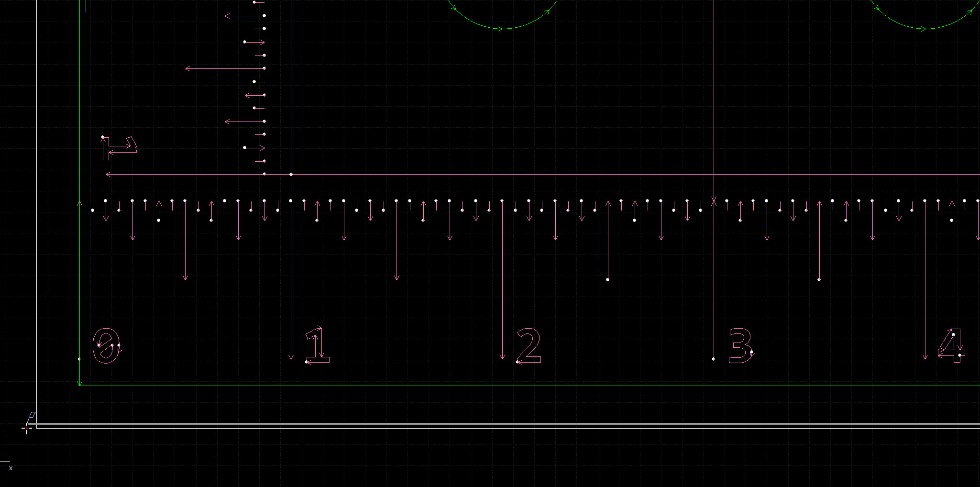Select the grip point at the axis intersection
Screen dimensions: 980x487
(x=291, y=174)
